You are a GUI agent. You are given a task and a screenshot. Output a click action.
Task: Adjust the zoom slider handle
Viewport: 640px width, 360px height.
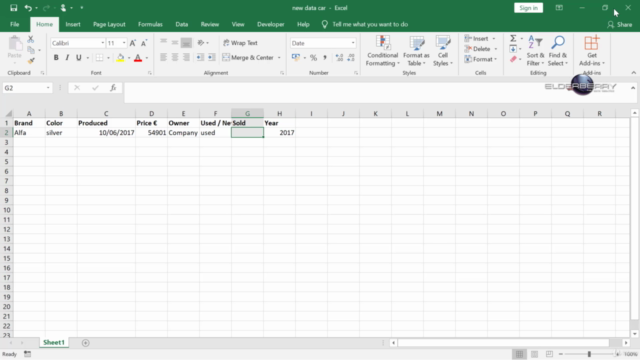[589, 354]
